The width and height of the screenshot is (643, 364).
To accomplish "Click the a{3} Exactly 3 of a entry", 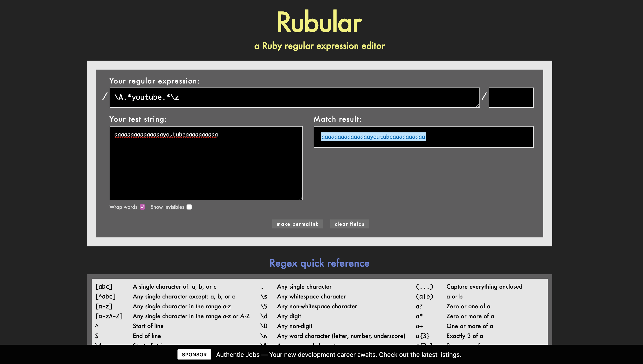I will point(423,336).
